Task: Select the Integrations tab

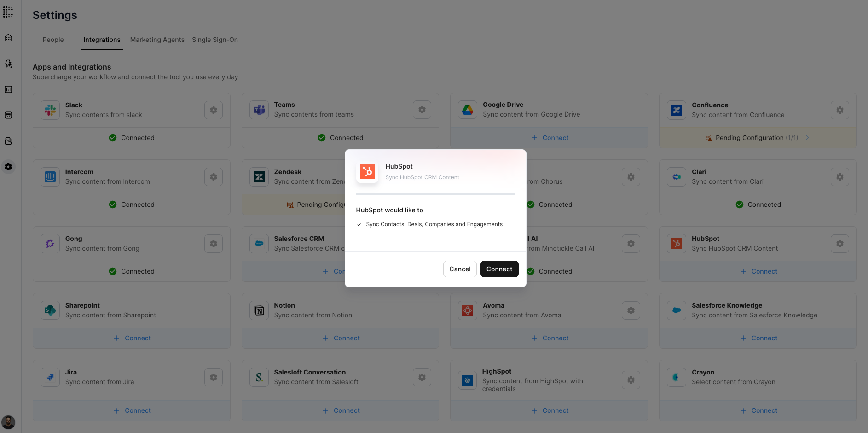Action: click(x=102, y=40)
